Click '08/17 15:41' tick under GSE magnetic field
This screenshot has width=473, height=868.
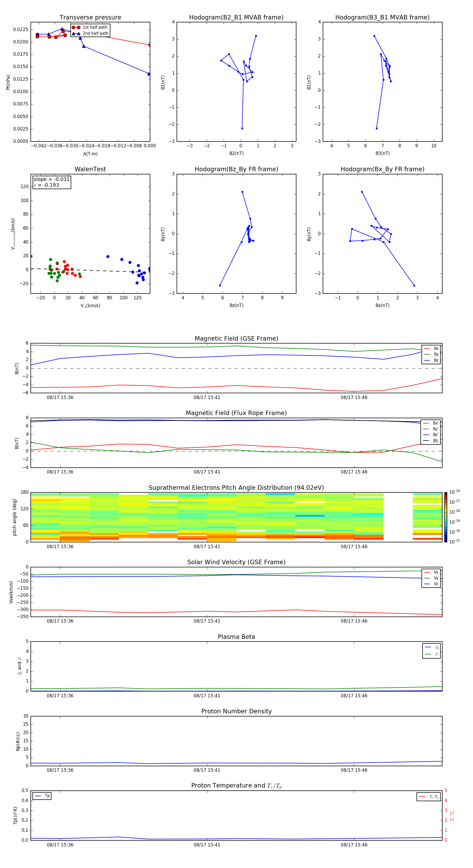207,398
